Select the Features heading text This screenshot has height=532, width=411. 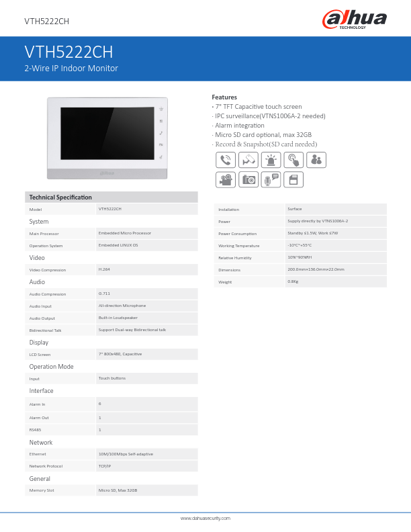pos(224,97)
